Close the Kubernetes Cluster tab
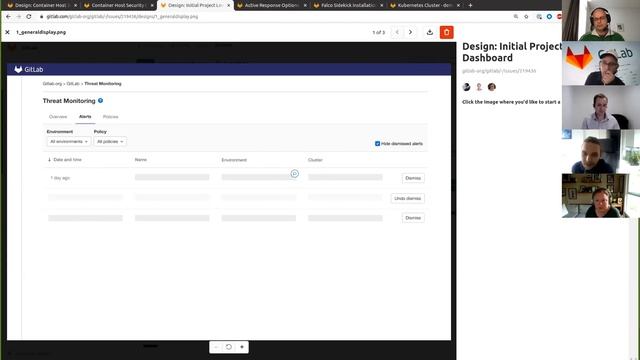The width and height of the screenshot is (640, 360). click(458, 5)
